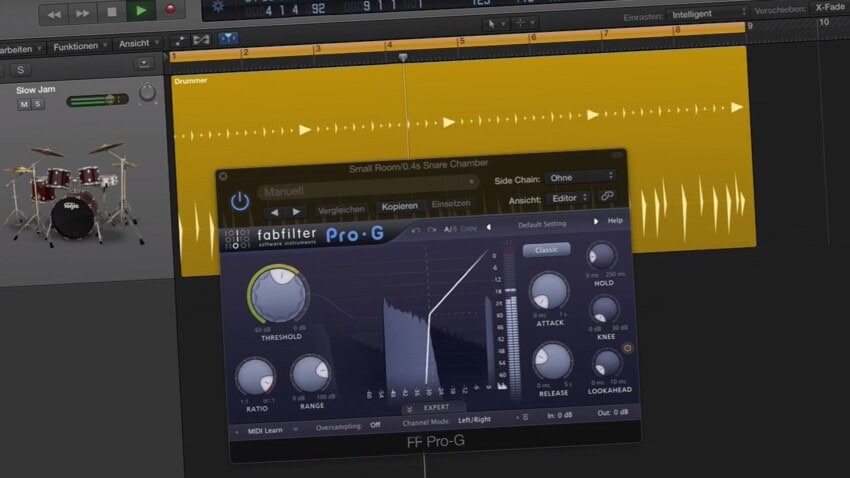
Task: Open the Manuell preset dropdown
Action: (369, 188)
